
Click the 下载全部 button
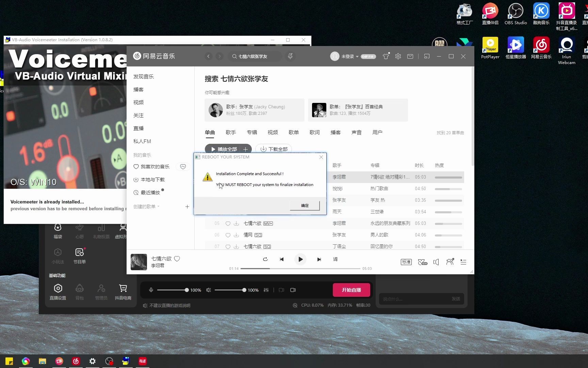[x=274, y=149]
